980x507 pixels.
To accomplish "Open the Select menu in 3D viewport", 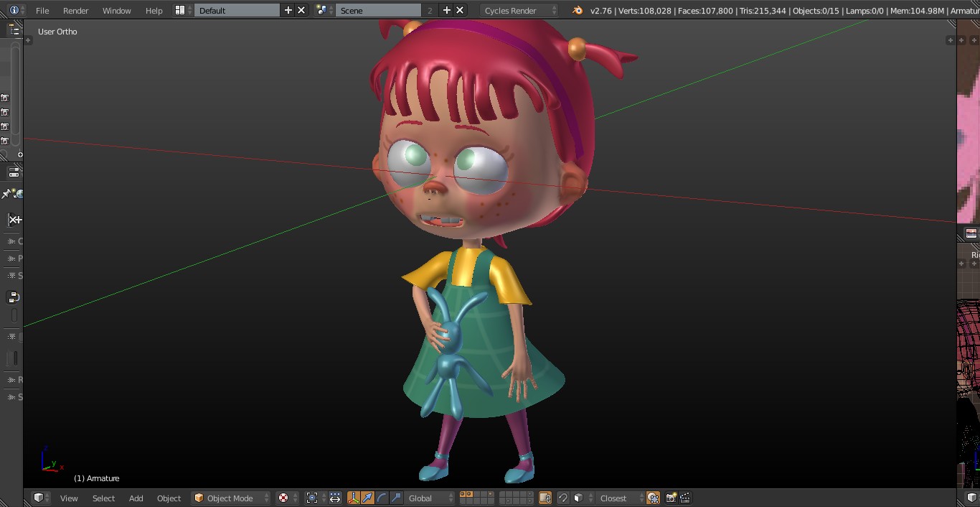I will [x=103, y=498].
